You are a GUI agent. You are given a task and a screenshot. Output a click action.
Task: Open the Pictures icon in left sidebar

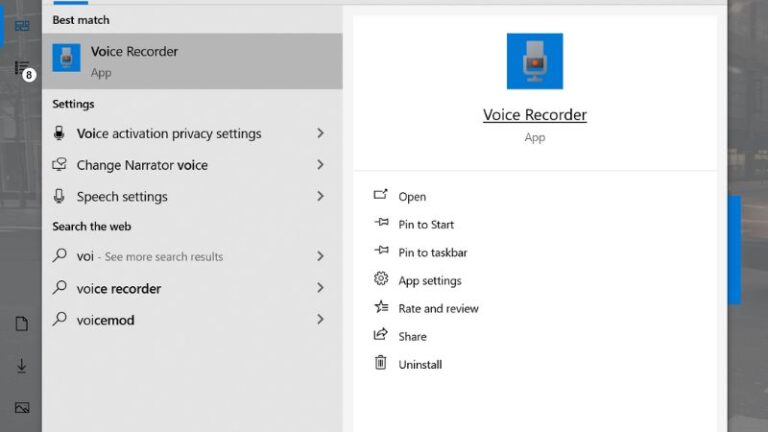[x=21, y=408]
